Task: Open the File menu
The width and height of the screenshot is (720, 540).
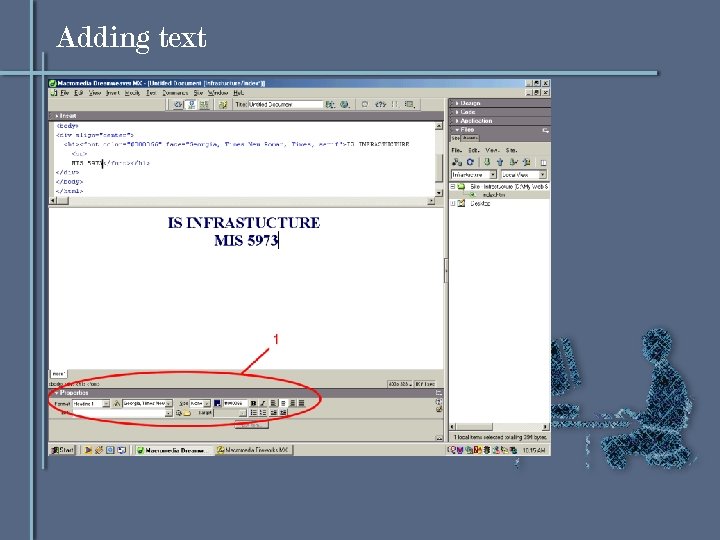Action: [x=65, y=93]
